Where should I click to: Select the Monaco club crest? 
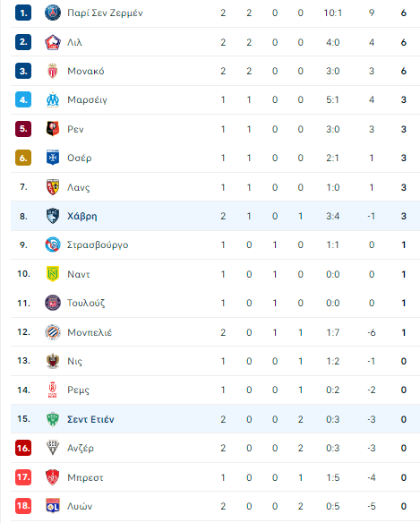[53, 71]
